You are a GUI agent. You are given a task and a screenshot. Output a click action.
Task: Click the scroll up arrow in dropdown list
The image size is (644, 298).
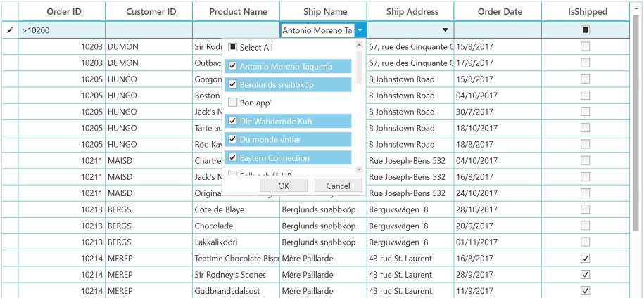point(359,45)
